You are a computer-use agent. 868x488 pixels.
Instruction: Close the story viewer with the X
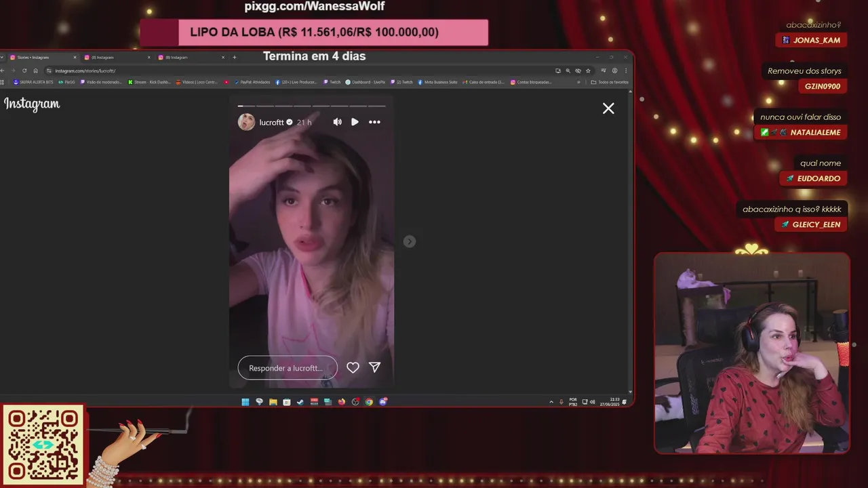(x=608, y=108)
